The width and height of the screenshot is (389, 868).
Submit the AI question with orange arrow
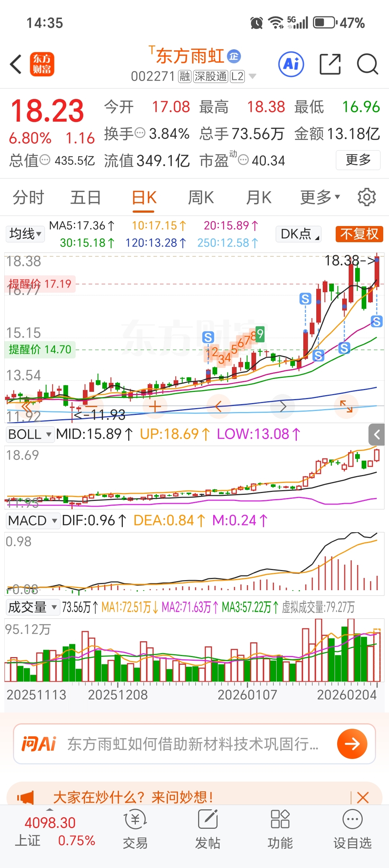click(352, 744)
